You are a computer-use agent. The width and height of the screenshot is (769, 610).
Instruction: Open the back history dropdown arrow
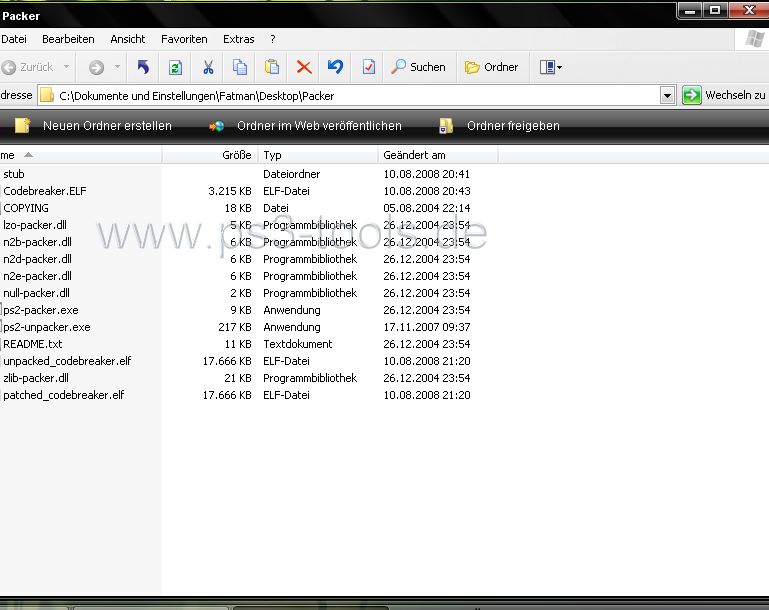pyautogui.click(x=66, y=67)
